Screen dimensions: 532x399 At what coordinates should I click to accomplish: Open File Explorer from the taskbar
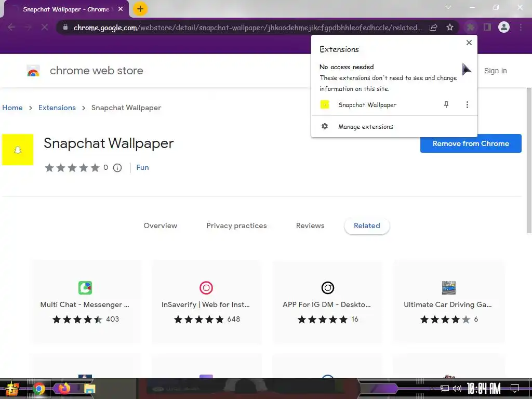click(x=89, y=389)
